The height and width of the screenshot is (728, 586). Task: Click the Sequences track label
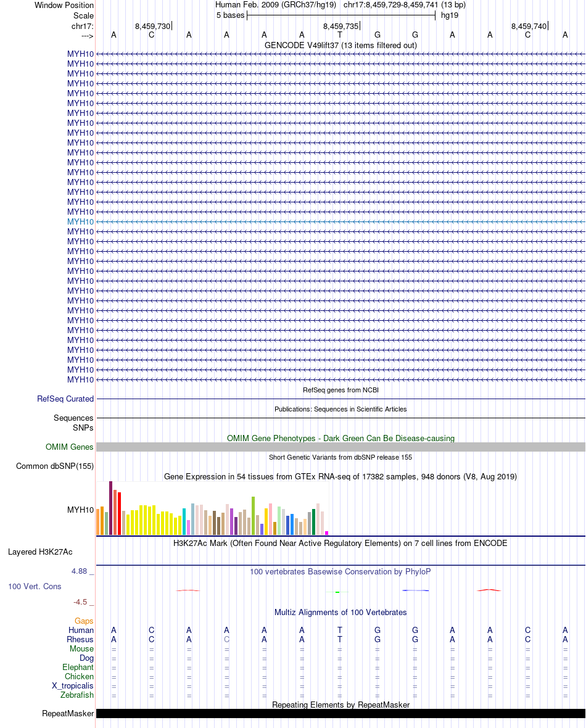click(73, 418)
